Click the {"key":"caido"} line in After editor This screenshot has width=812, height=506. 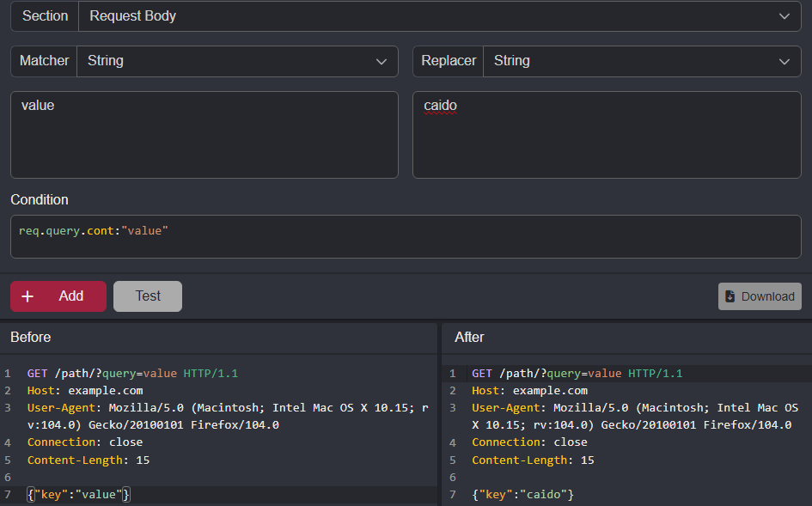(x=522, y=495)
